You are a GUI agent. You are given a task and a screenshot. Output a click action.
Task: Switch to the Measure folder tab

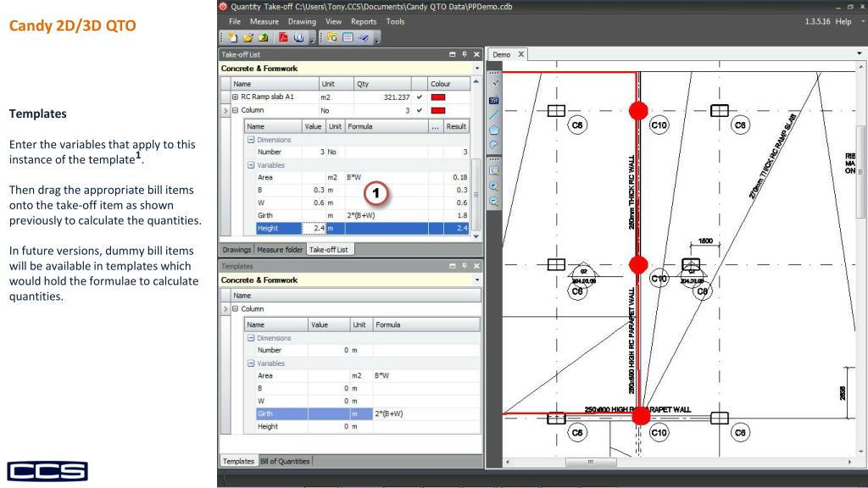[x=280, y=250]
